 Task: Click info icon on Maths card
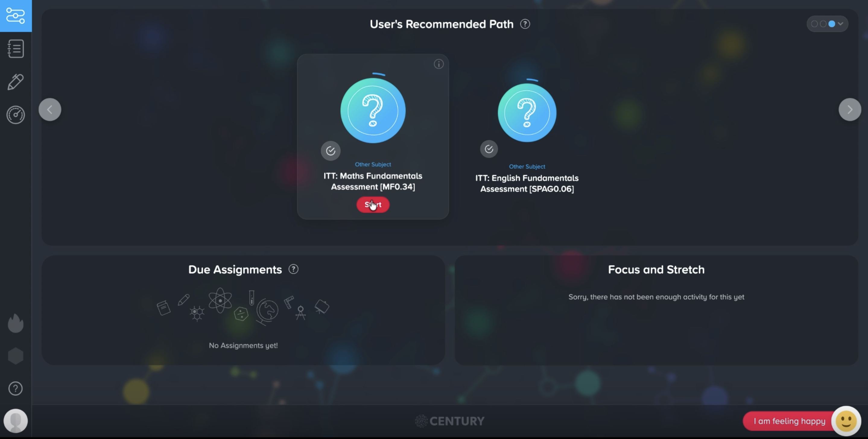pos(439,64)
